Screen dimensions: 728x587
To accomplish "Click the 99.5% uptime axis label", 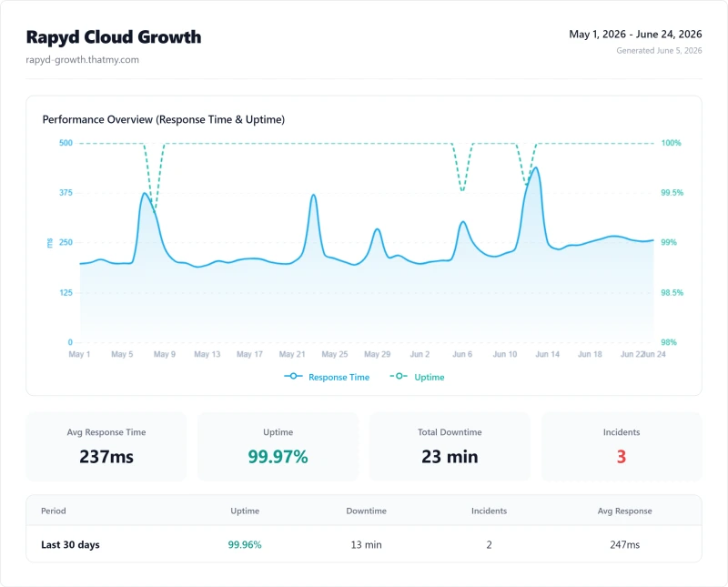I will [x=672, y=193].
